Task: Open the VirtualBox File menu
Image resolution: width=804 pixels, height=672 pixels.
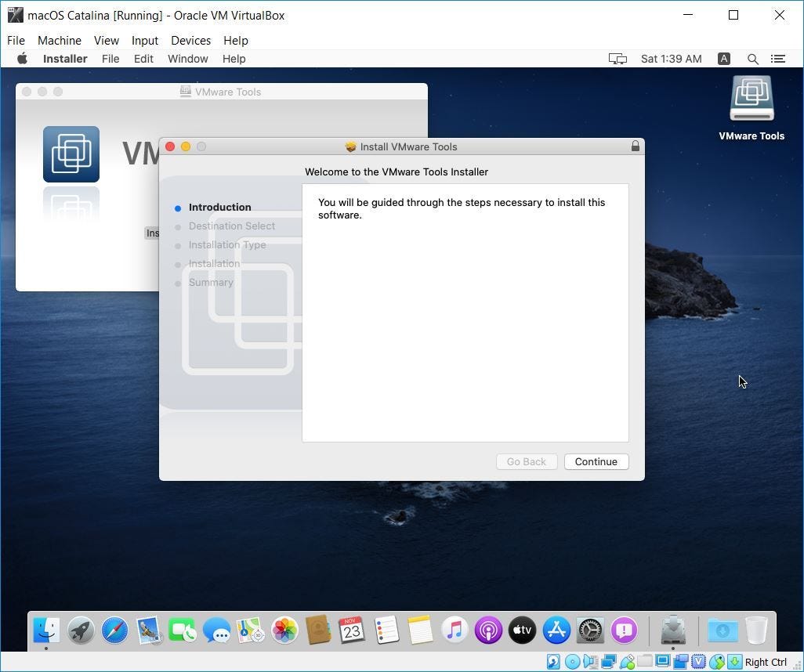Action: click(x=16, y=41)
